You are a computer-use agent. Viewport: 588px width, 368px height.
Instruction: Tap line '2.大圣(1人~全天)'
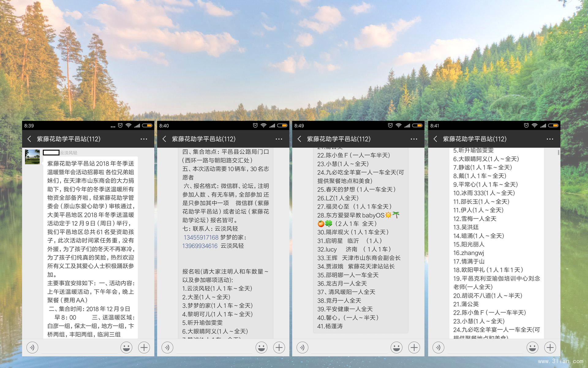tap(206, 297)
